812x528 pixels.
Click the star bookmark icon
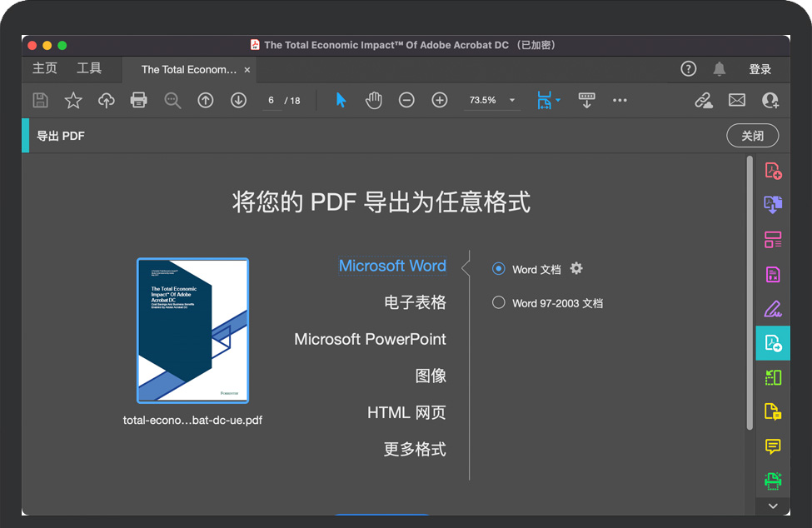73,100
